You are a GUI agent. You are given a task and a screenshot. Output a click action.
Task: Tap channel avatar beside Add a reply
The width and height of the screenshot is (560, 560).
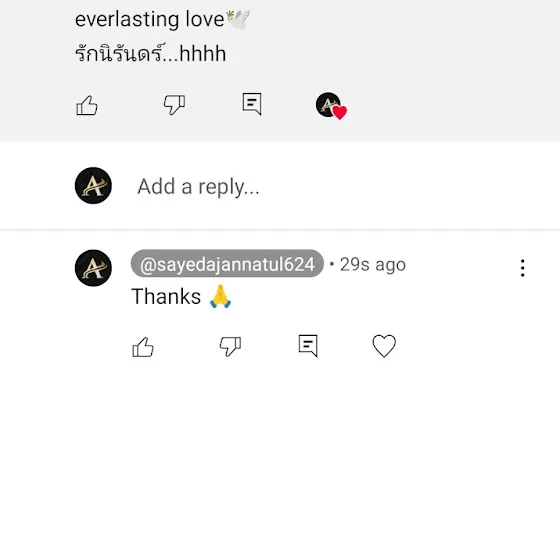coord(93,185)
